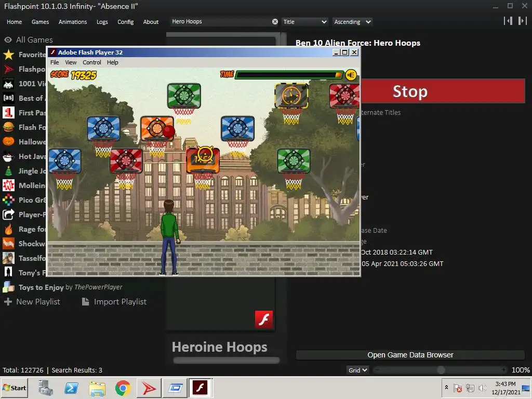Viewport: 532px width, 399px height.
Task: Go to the Home tab
Action: click(x=14, y=22)
